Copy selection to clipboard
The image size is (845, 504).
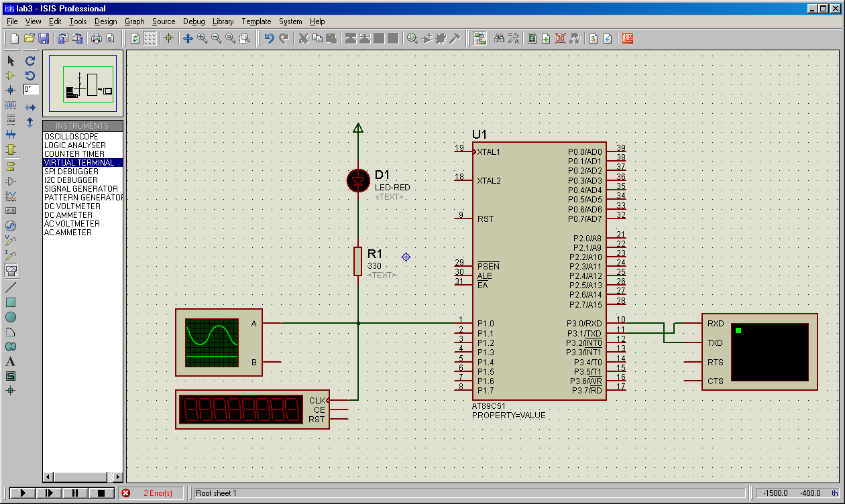coord(317,39)
